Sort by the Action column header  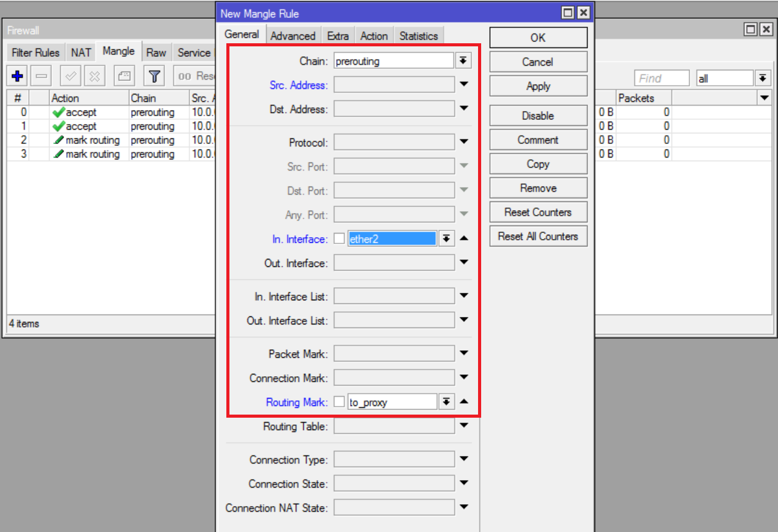[88, 98]
